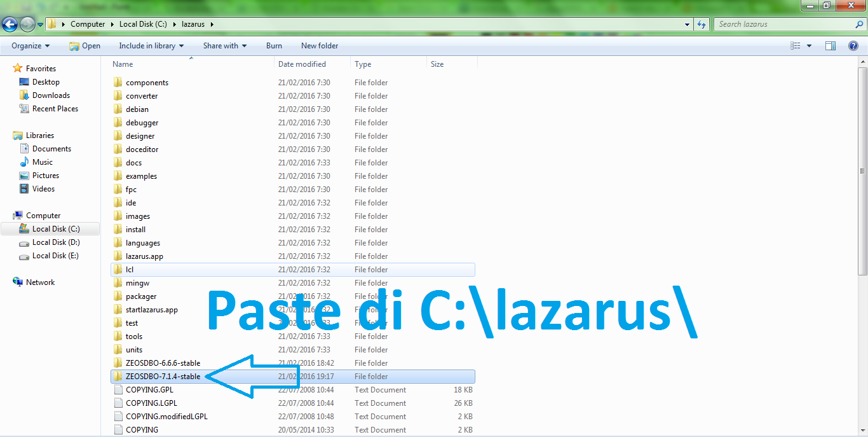868x437 pixels.
Task: Select the install folder icon
Action: point(118,229)
